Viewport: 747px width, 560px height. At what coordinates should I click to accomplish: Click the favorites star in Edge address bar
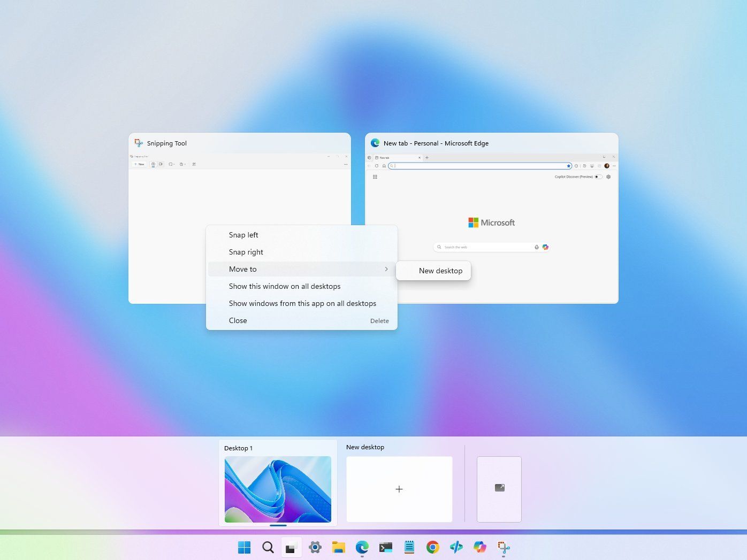point(568,166)
